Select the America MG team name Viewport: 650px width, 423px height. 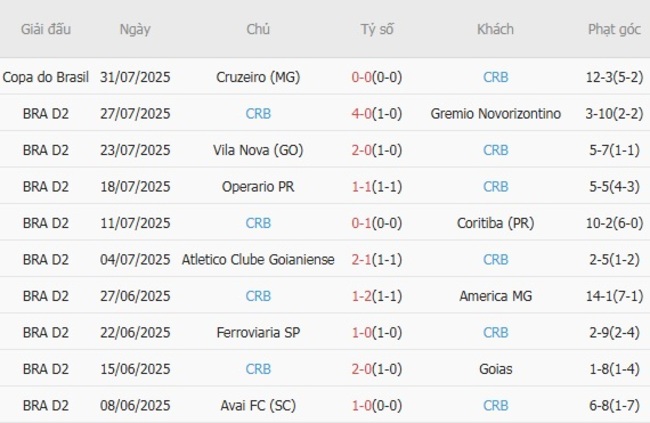(x=495, y=296)
